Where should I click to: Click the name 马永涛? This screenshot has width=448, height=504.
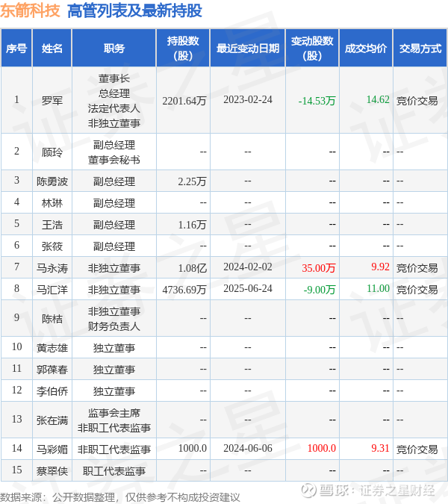52,268
